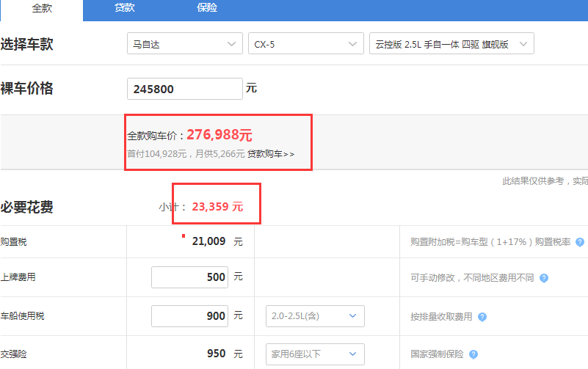The width and height of the screenshot is (588, 369).
Task: Click the 上牌费用 input field showing 500
Action: (189, 277)
